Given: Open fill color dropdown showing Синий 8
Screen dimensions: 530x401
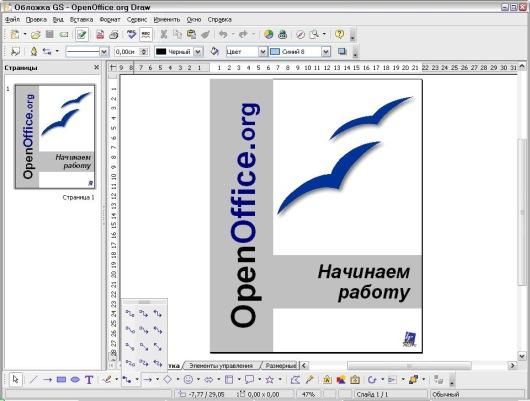Looking at the screenshot, I should click(x=326, y=52).
